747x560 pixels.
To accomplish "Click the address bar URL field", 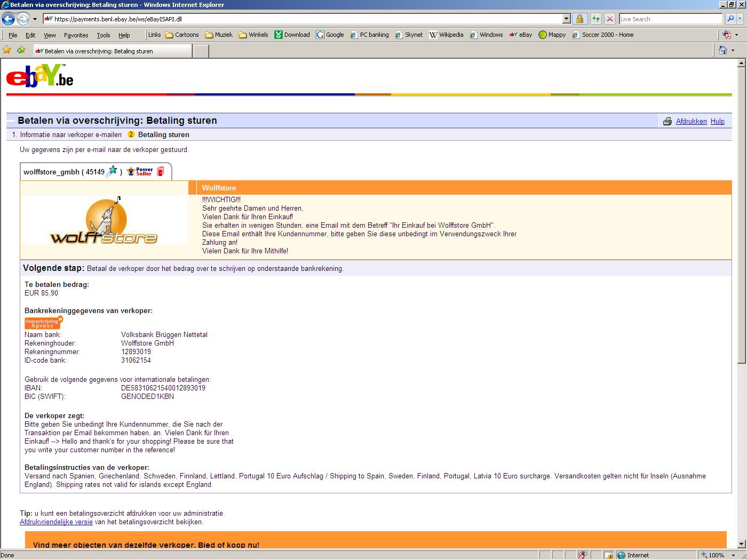I will tap(303, 19).
